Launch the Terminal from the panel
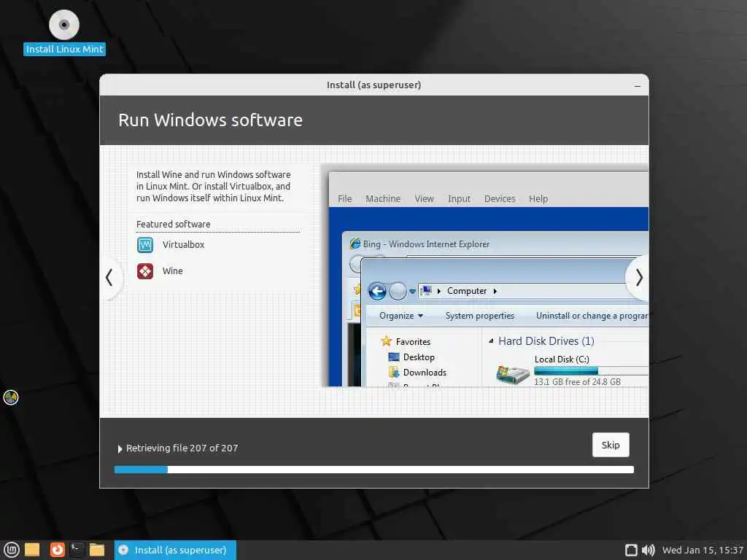 click(77, 550)
